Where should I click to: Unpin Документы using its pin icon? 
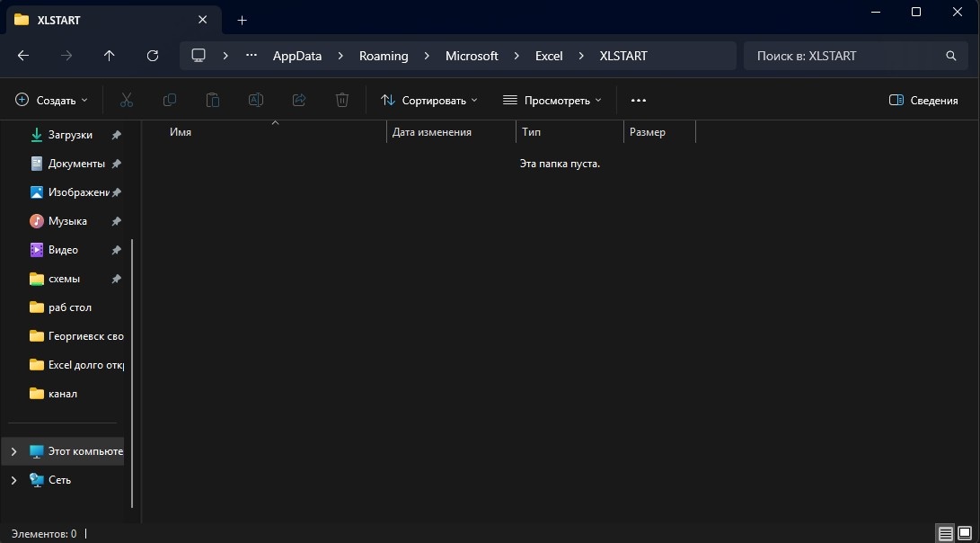point(116,164)
